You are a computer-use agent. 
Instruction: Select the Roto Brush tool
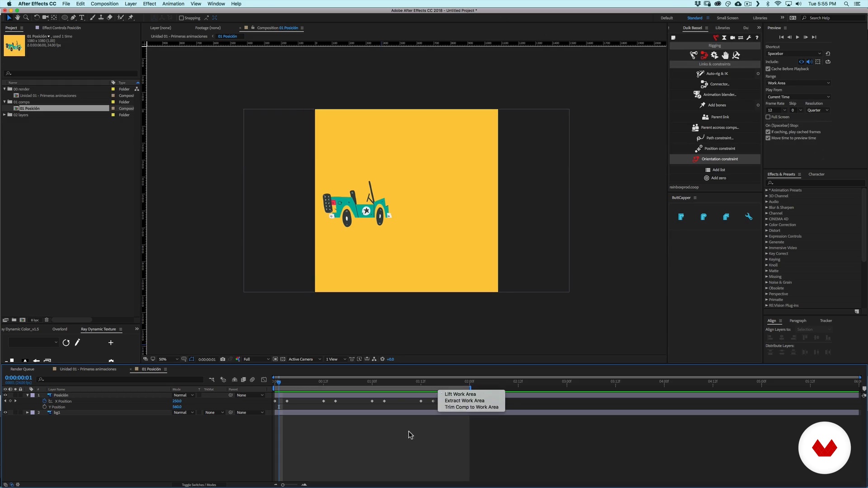tap(121, 18)
